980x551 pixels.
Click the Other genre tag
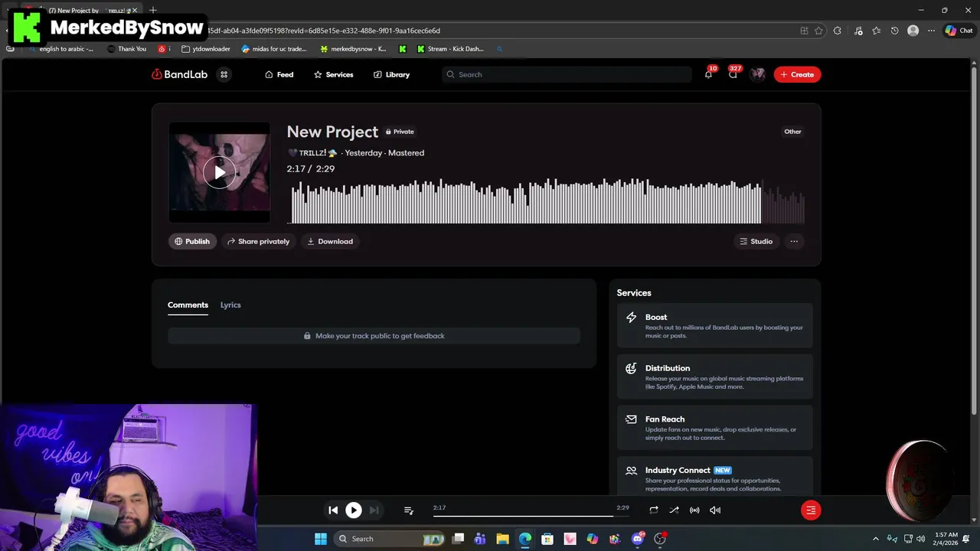coord(792,132)
